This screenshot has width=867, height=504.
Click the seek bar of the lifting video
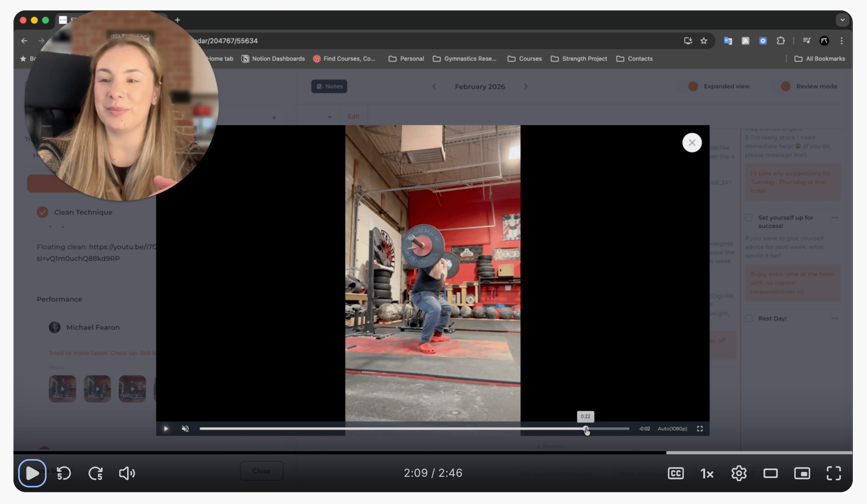[414, 429]
